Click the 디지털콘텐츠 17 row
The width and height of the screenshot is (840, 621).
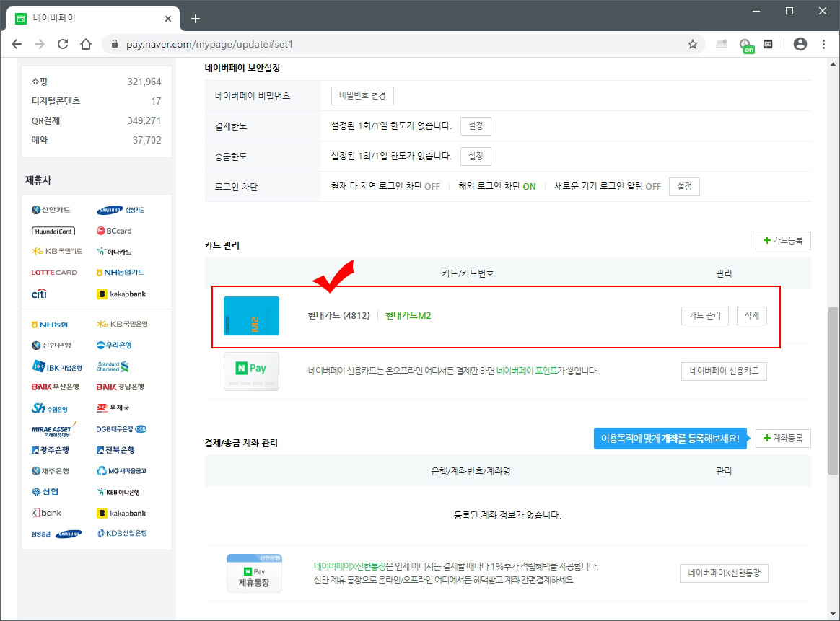coord(97,101)
